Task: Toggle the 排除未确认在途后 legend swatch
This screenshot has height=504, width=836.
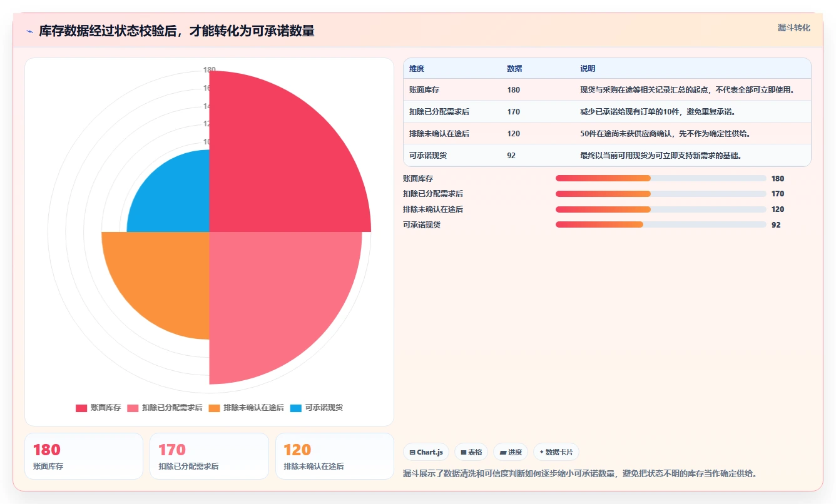Action: tap(214, 408)
